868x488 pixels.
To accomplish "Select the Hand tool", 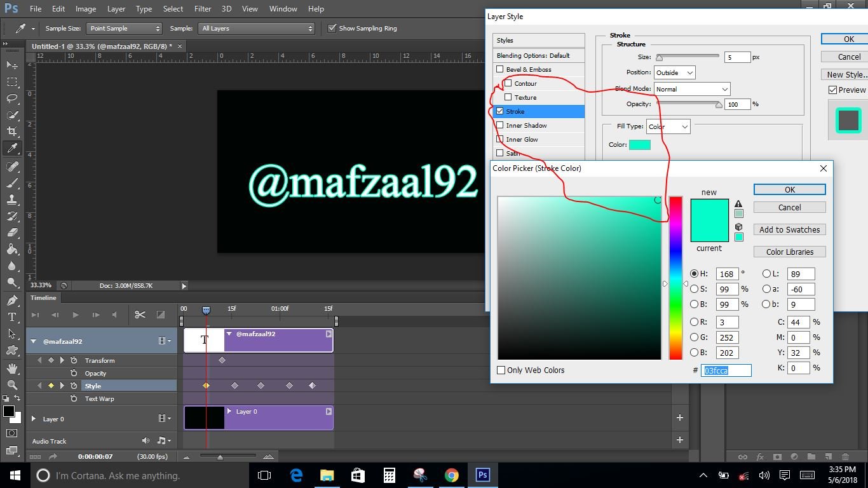I will click(x=12, y=368).
